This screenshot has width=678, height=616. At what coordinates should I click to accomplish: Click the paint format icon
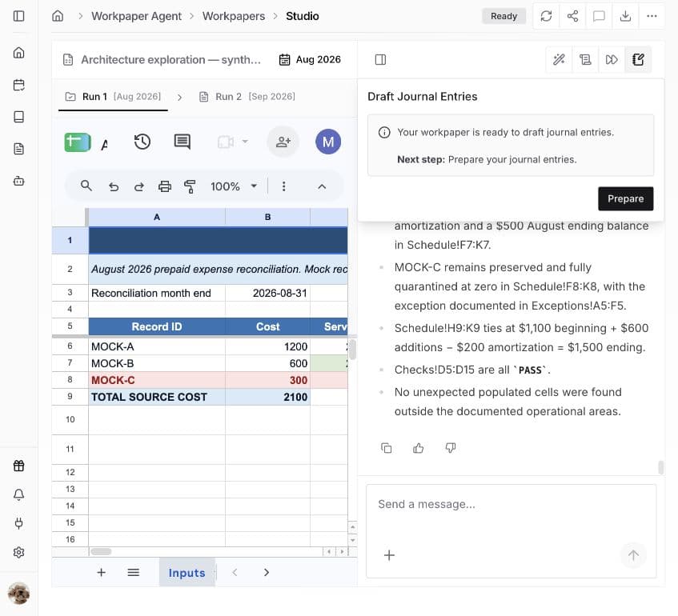pyautogui.click(x=190, y=186)
